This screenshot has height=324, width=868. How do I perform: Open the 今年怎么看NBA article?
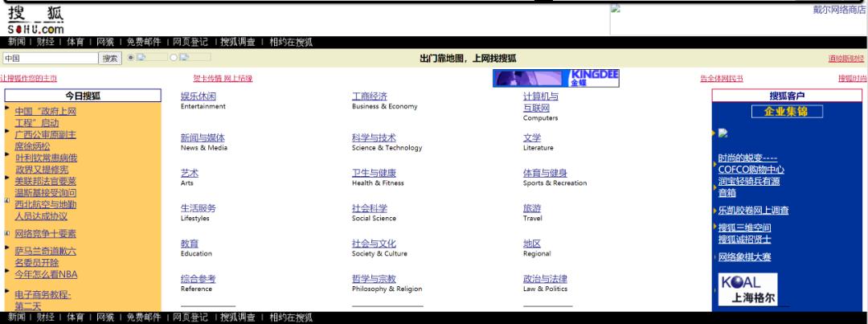pos(46,275)
